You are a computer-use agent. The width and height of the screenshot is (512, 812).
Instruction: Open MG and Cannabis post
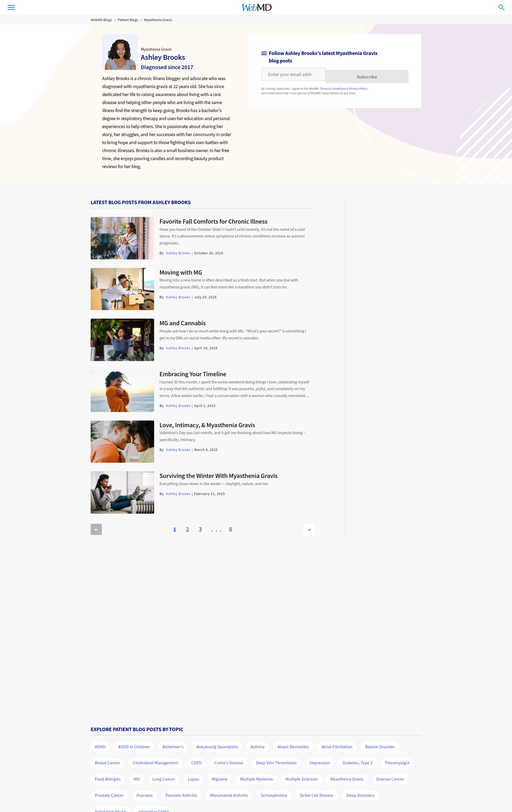pos(182,323)
